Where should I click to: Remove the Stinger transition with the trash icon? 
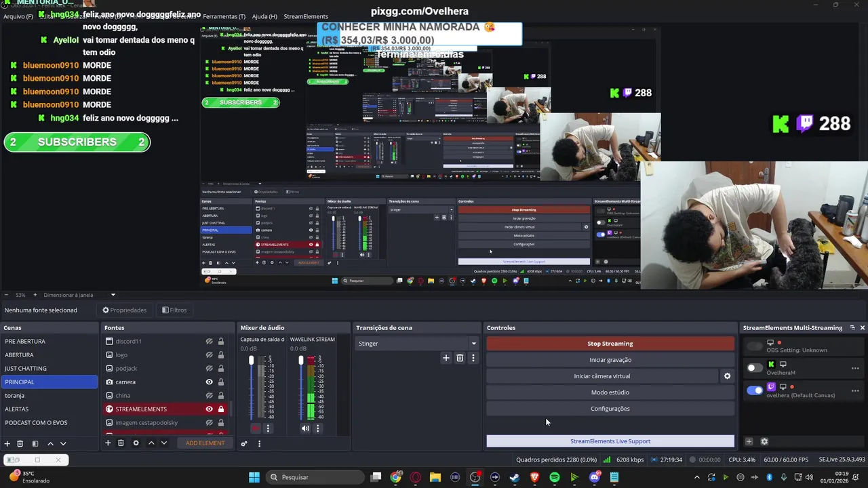click(x=460, y=358)
